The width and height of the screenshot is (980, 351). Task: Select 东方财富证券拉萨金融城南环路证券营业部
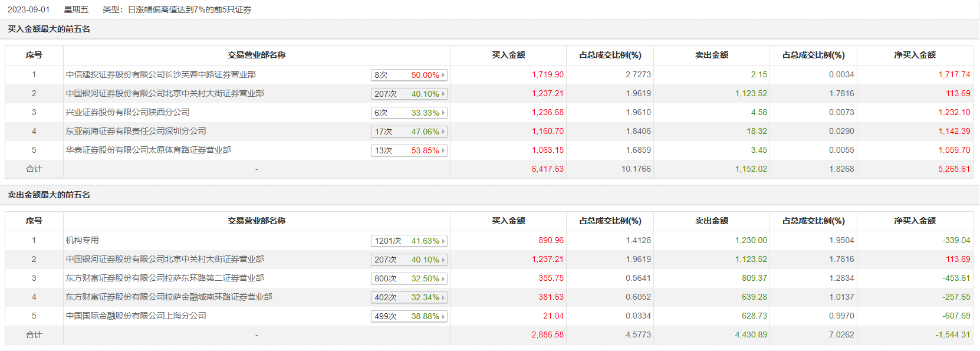pyautogui.click(x=169, y=297)
